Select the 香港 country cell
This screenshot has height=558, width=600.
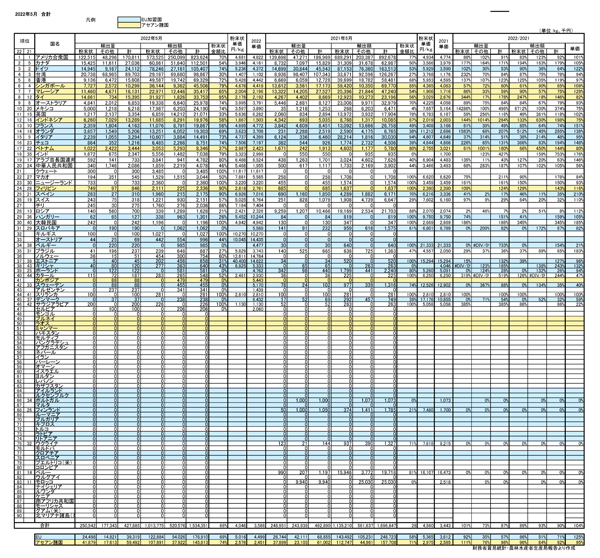point(55,80)
